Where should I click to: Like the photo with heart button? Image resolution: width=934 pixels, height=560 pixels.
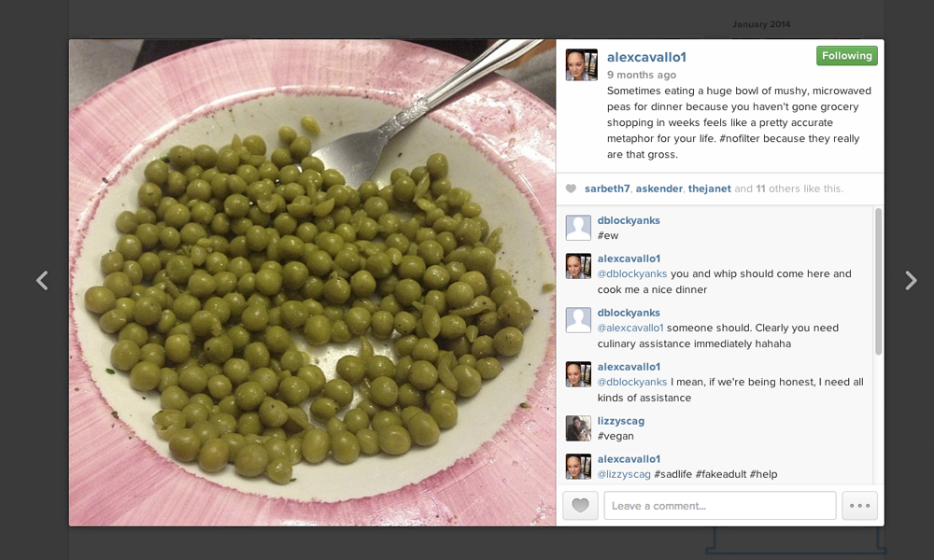click(x=580, y=506)
